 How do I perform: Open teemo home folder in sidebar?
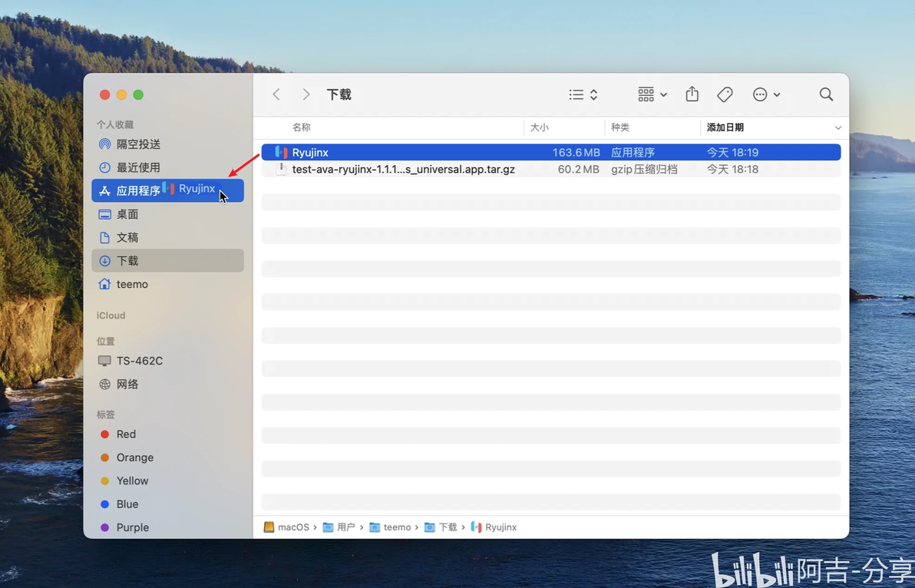coord(167,284)
